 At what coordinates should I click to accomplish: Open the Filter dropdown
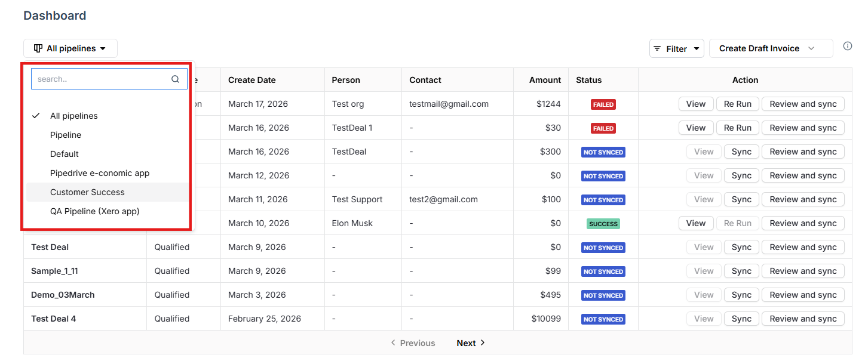point(676,48)
